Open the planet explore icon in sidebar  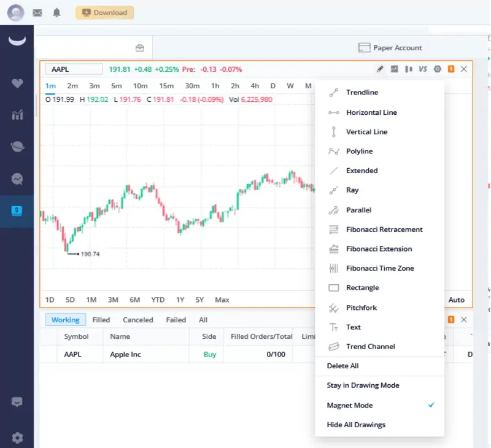pos(17,147)
